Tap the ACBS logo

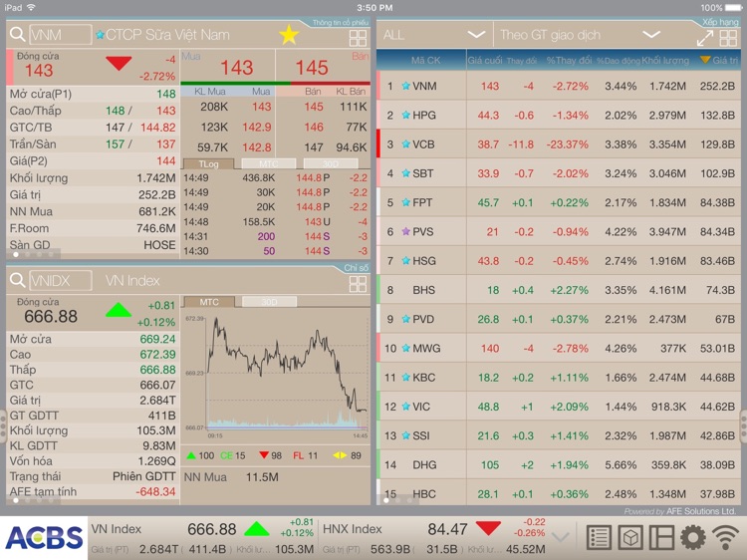click(44, 538)
